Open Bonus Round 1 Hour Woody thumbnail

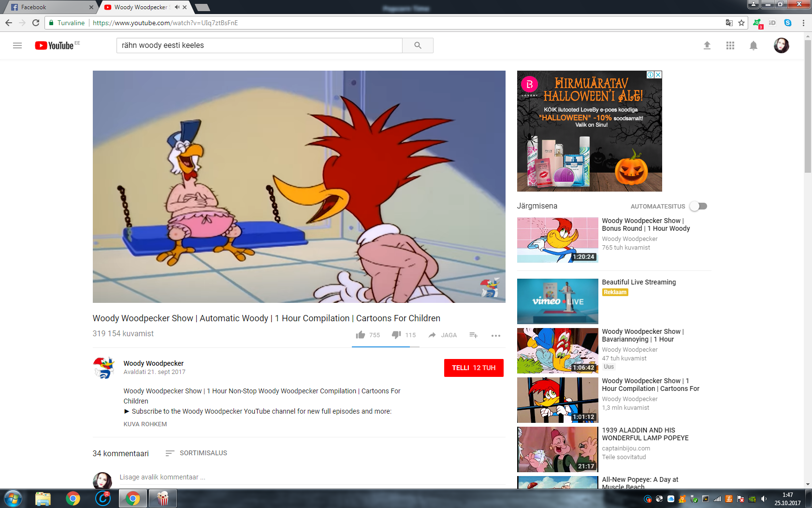[558, 240]
